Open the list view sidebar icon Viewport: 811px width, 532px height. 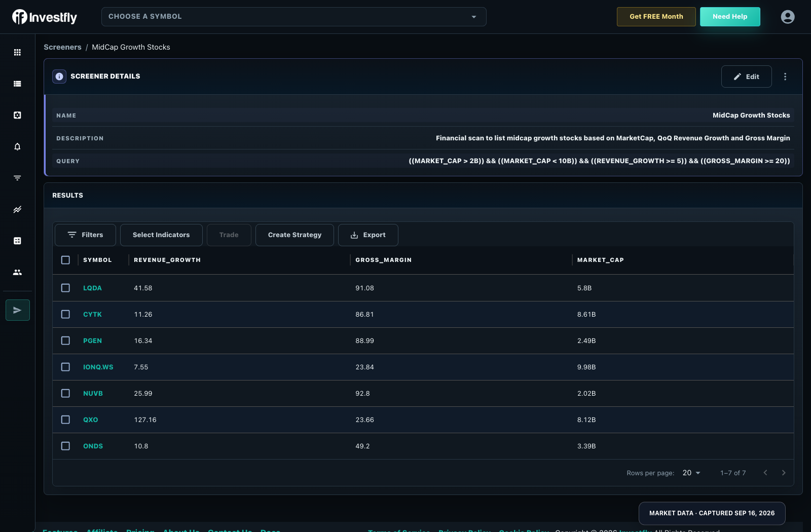pos(17,84)
